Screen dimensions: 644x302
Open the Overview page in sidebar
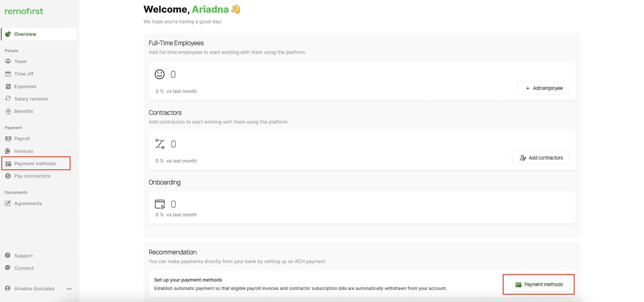click(x=25, y=34)
